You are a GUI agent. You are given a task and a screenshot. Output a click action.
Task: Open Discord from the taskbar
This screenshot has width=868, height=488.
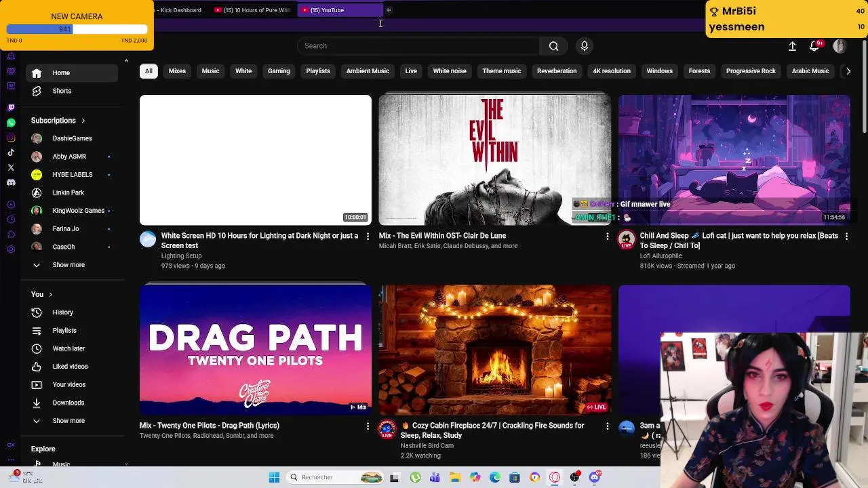[x=595, y=477]
